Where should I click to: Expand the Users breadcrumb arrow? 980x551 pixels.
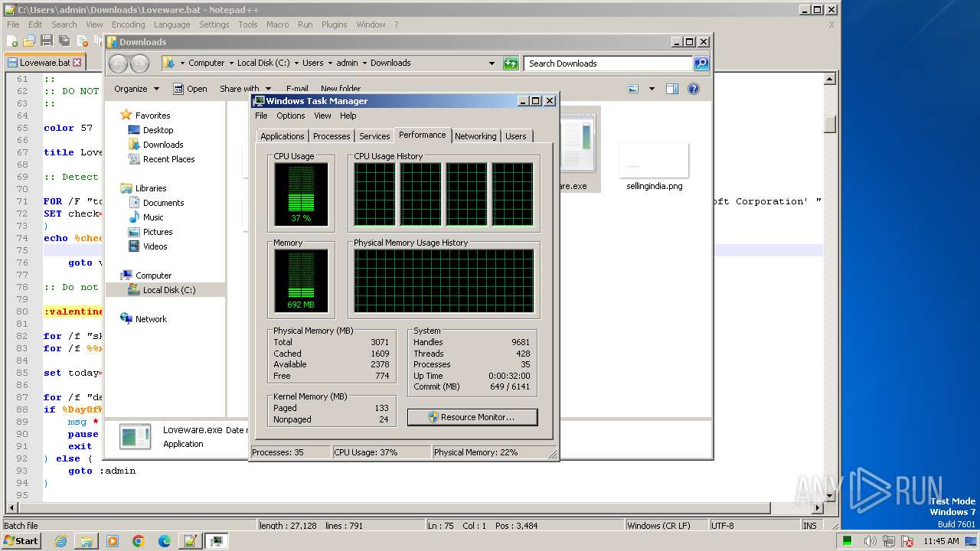330,64
